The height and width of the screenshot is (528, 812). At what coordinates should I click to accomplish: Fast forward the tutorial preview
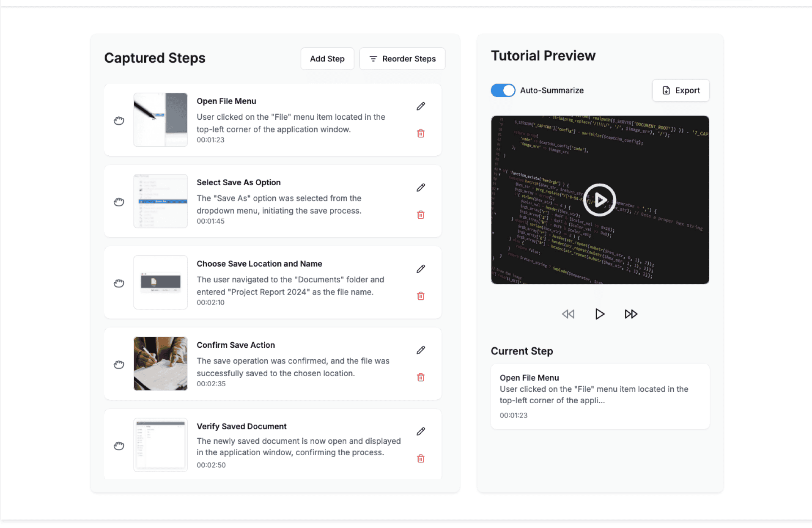(631, 314)
